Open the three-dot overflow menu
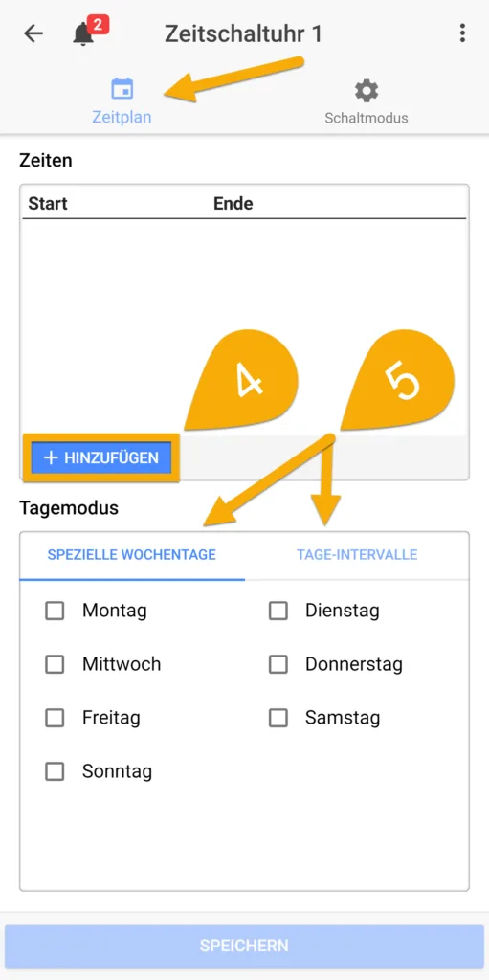 point(462,33)
